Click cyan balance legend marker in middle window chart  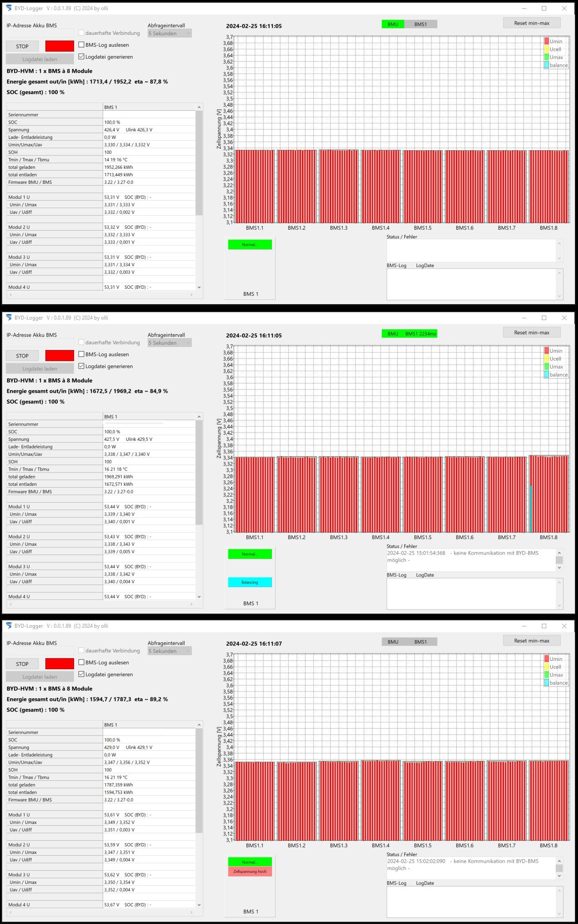547,375
